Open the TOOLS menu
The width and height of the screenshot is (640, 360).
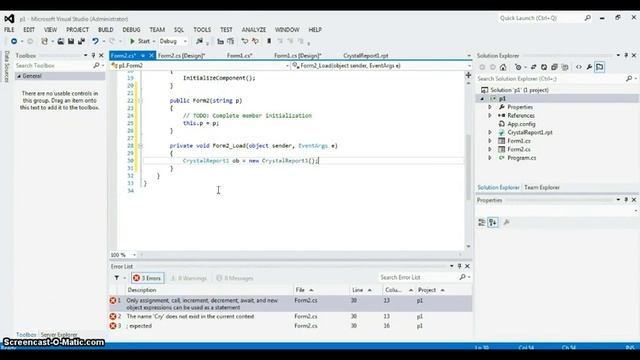pos(202,30)
